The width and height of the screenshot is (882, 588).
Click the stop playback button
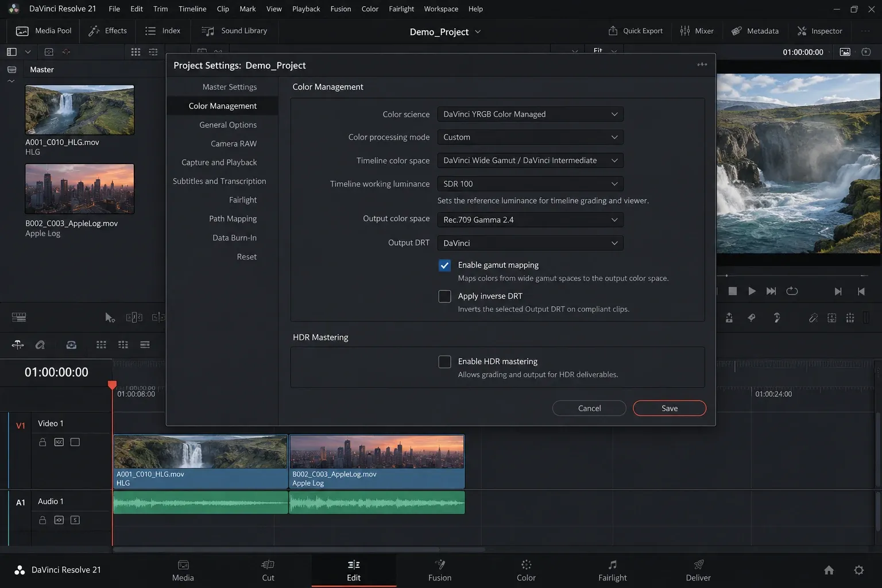[733, 291]
